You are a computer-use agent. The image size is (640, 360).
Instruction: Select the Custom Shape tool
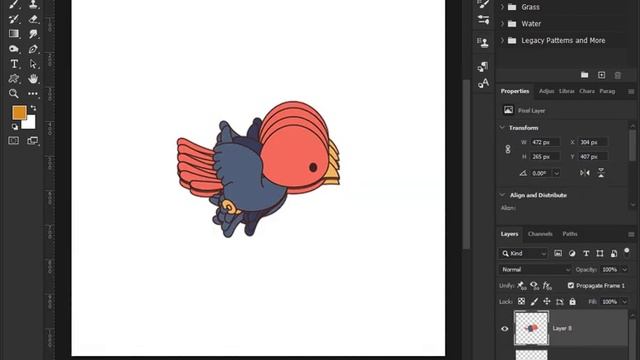[x=14, y=78]
